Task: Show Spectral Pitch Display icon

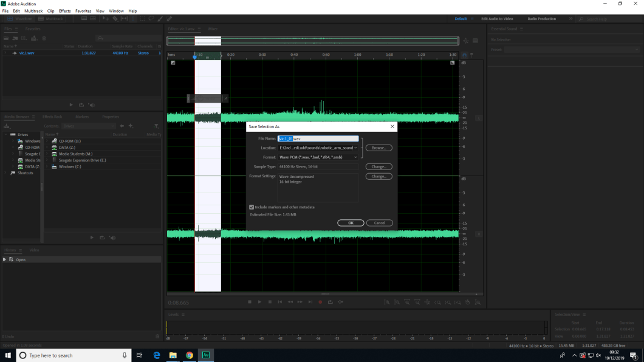Action: [x=93, y=18]
